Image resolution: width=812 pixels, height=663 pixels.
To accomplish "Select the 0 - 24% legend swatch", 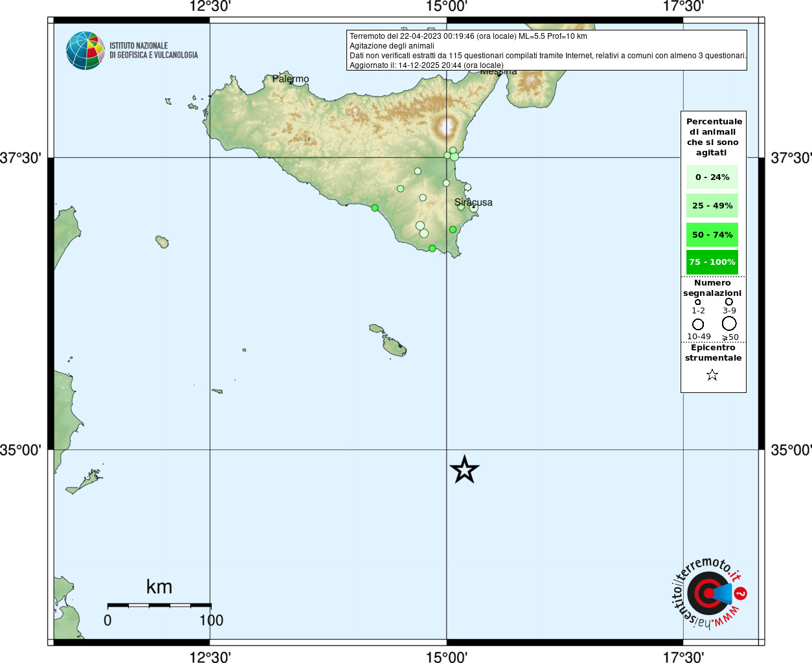I will 712,177.
